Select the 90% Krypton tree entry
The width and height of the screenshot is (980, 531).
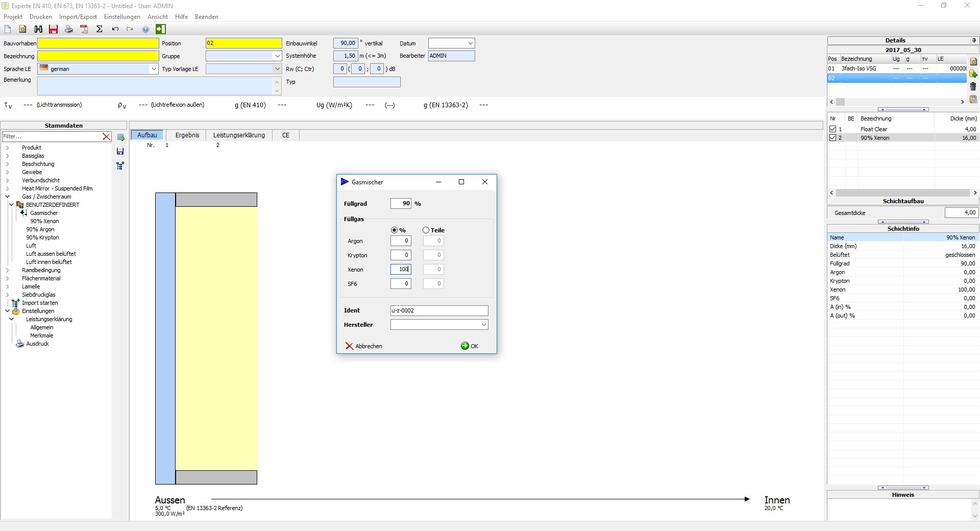click(x=42, y=237)
